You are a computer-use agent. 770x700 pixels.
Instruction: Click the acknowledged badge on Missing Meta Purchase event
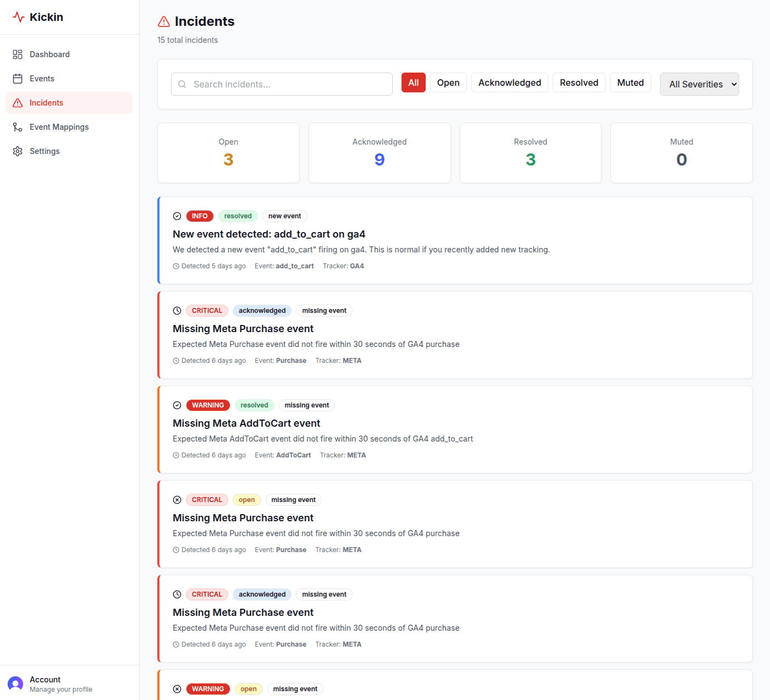tap(262, 310)
